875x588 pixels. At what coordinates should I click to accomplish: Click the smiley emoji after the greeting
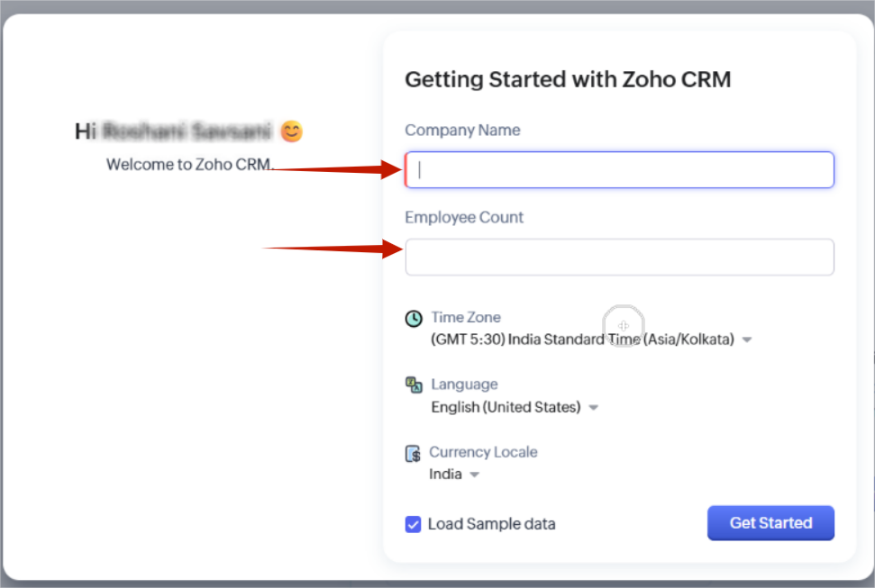(291, 131)
